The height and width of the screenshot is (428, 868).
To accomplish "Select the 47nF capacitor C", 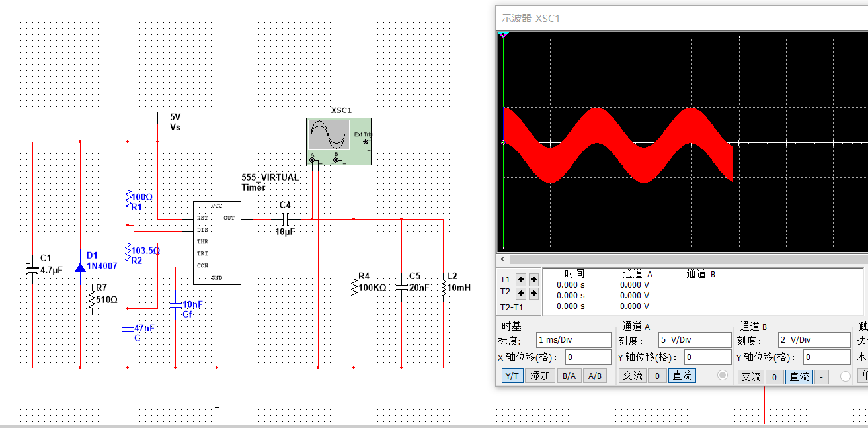I will pyautogui.click(x=128, y=328).
